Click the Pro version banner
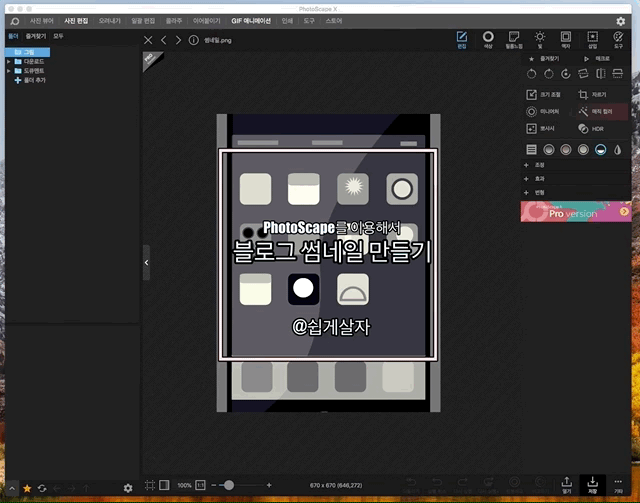640x503 pixels. 576,211
